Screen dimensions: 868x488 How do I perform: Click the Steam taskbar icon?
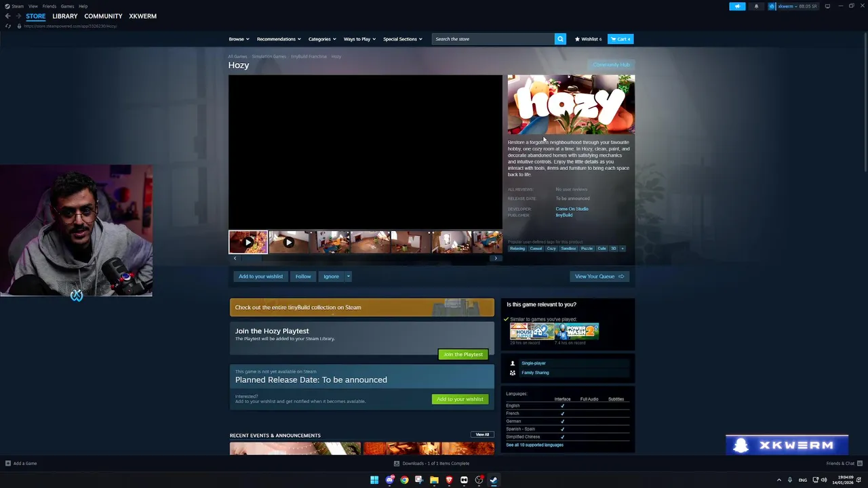click(x=494, y=480)
